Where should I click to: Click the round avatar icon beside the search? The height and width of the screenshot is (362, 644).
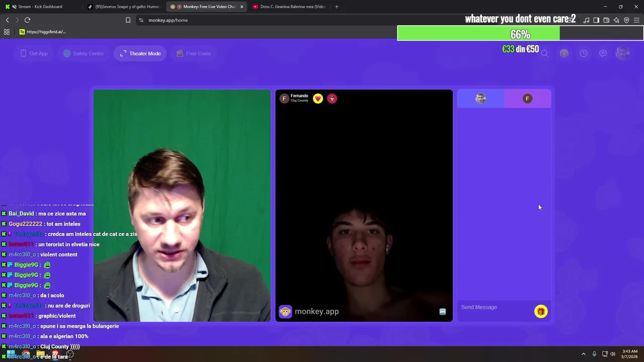(564, 53)
